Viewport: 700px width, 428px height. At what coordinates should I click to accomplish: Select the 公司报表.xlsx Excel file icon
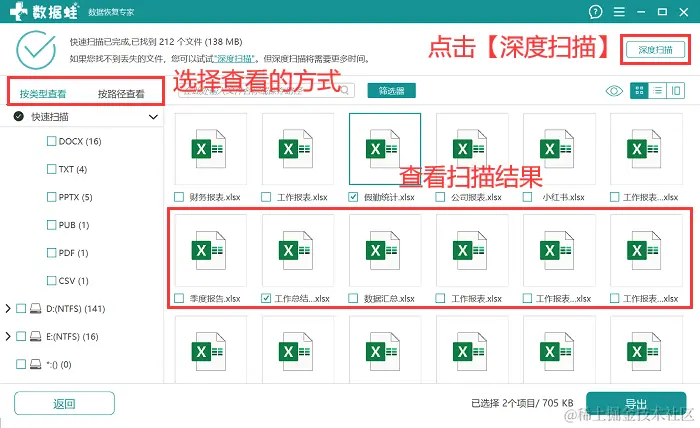coord(470,149)
